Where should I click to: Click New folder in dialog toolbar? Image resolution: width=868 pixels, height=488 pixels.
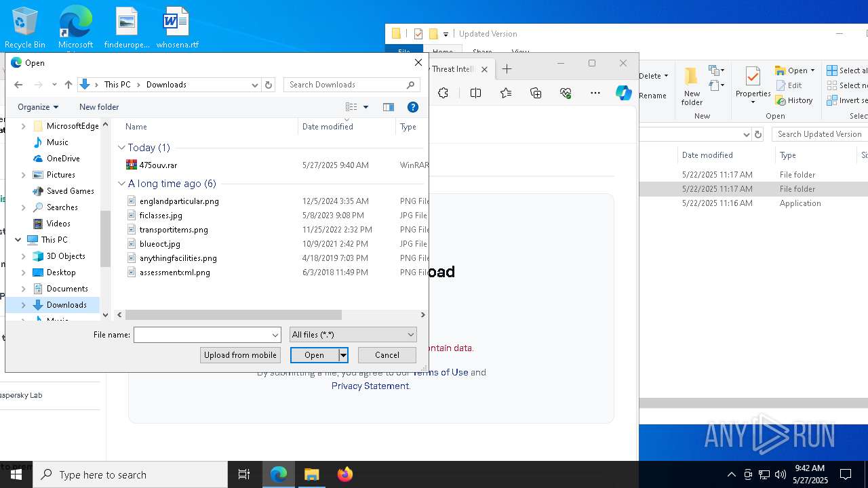[x=99, y=107]
